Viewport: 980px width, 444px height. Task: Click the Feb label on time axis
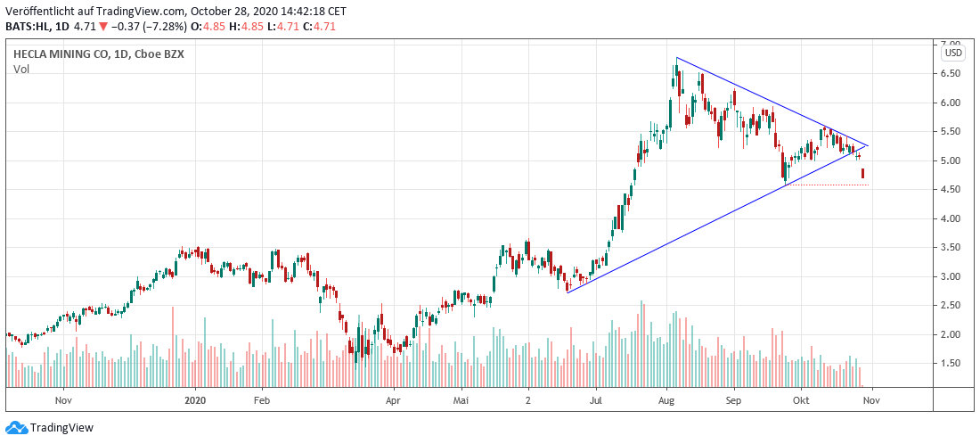pyautogui.click(x=261, y=401)
